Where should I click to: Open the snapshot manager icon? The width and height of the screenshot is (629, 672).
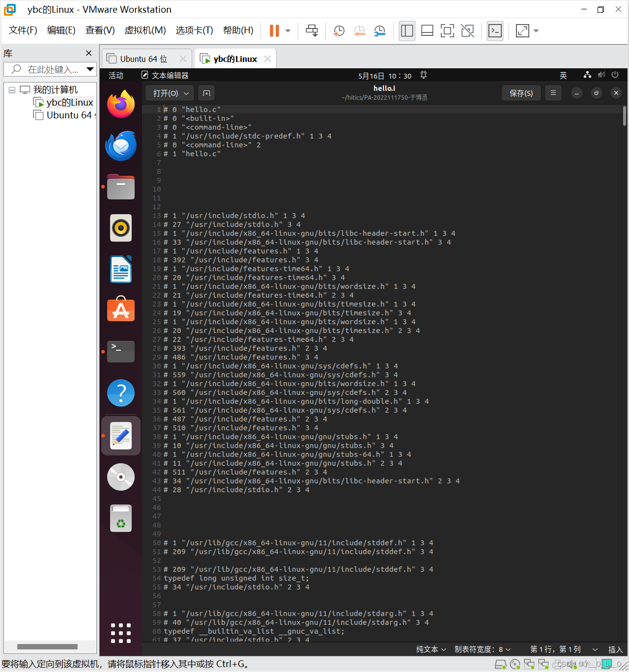coord(379,30)
